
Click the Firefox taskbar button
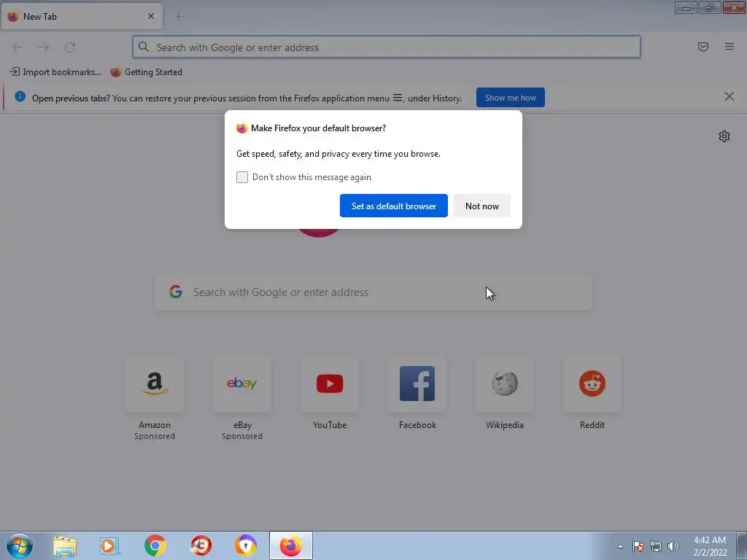(x=290, y=545)
